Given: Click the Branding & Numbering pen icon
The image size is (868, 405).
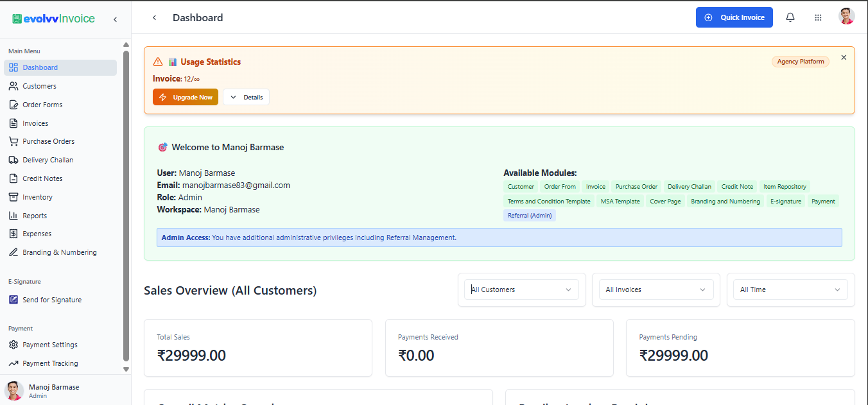Looking at the screenshot, I should (x=13, y=252).
